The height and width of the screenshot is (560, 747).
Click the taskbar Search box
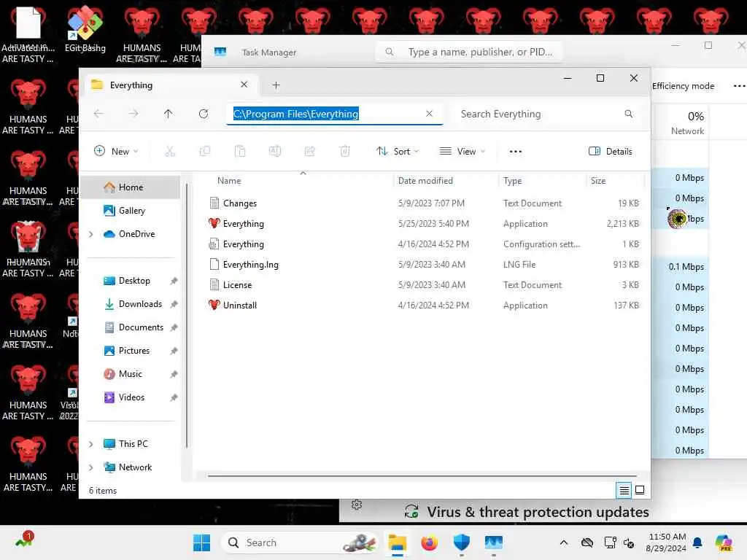pos(301,542)
